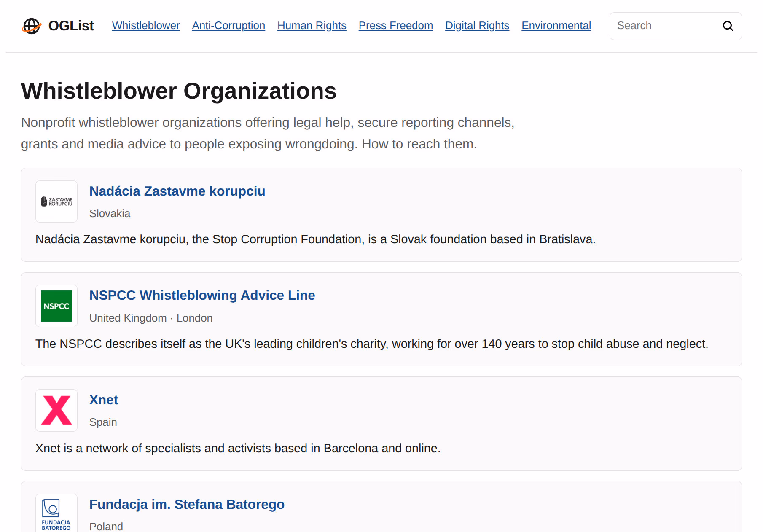763x532 pixels.
Task: Go to the Whistleblower category
Action: (x=146, y=26)
